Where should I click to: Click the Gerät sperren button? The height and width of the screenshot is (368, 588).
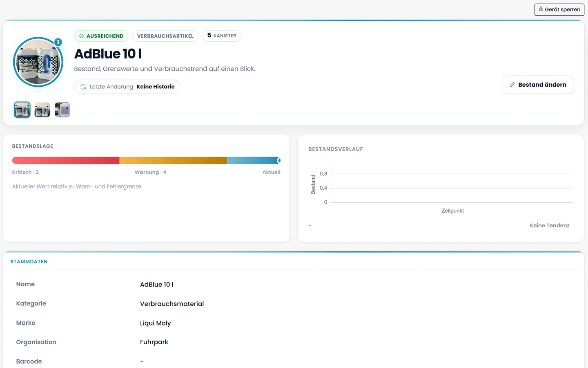(x=559, y=9)
